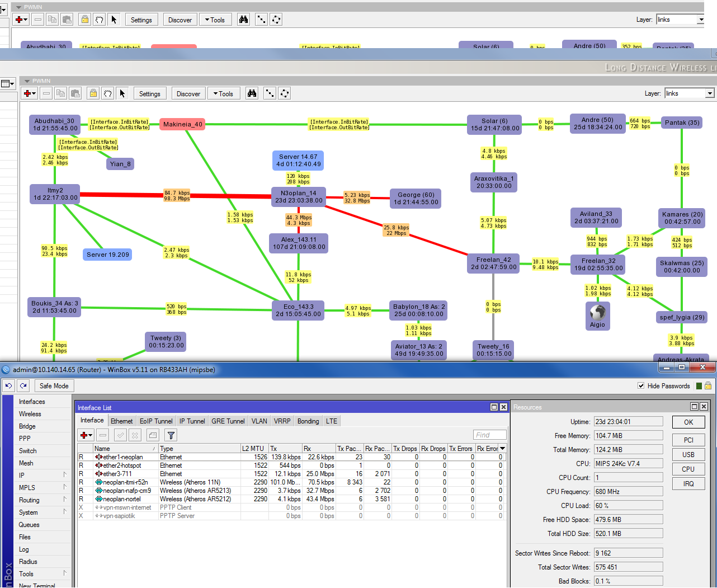Open the Wireless menu in the sidebar
Image resolution: width=717 pixels, height=588 pixels.
coord(30,414)
